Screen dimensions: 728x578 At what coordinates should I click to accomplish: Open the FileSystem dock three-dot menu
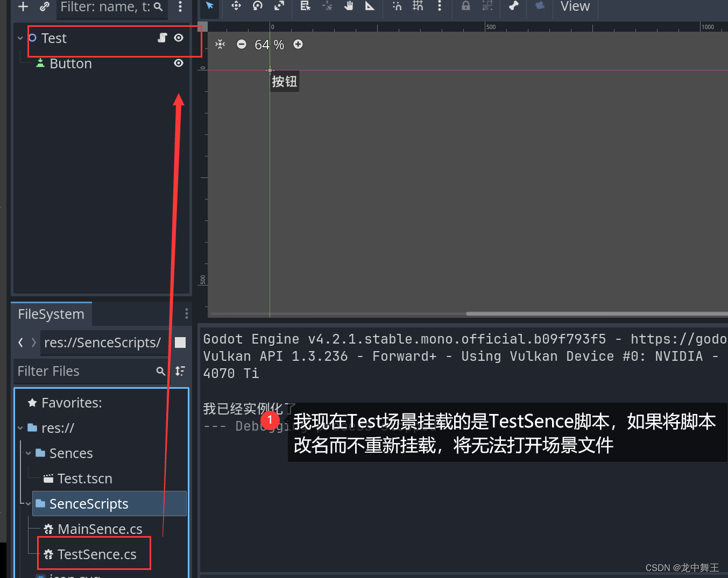(187, 313)
